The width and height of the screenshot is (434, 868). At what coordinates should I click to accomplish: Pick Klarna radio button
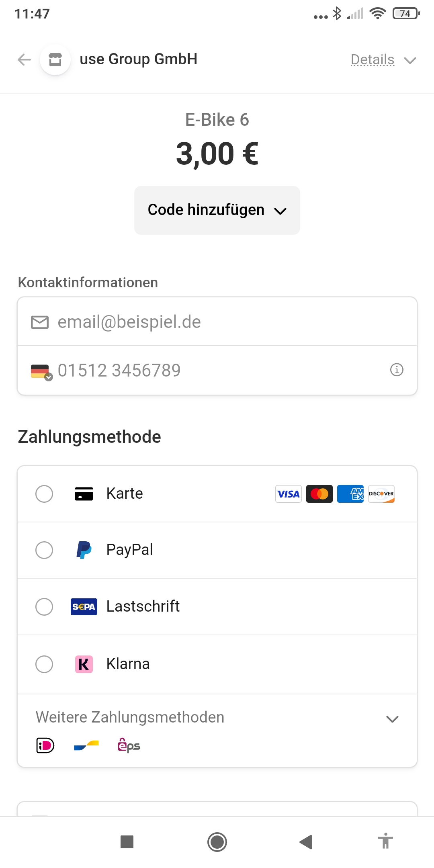[x=44, y=664]
